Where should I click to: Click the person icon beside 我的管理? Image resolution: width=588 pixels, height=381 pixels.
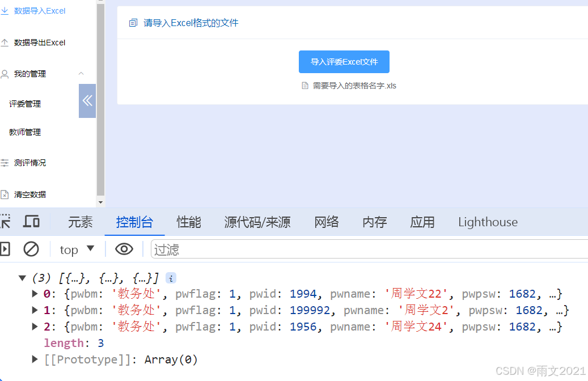(6, 73)
